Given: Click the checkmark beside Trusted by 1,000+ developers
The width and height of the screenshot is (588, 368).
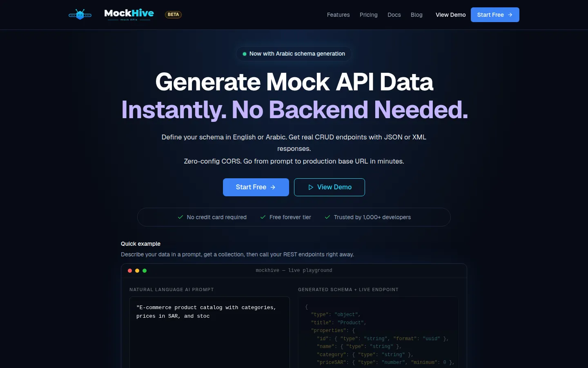Looking at the screenshot, I should [327, 217].
